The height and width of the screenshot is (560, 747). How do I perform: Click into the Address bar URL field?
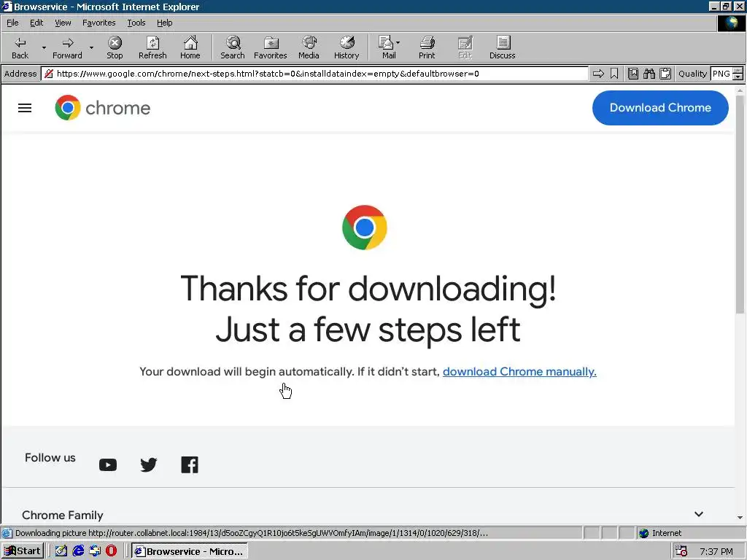(x=314, y=74)
